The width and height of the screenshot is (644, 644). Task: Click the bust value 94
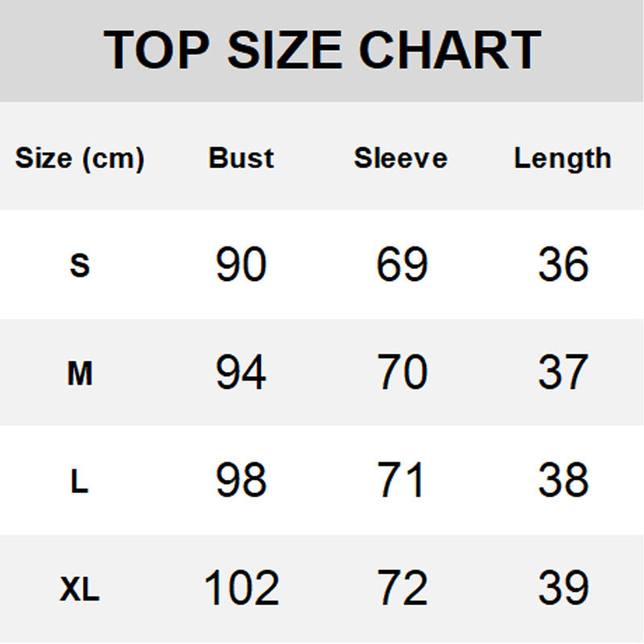coord(241,373)
